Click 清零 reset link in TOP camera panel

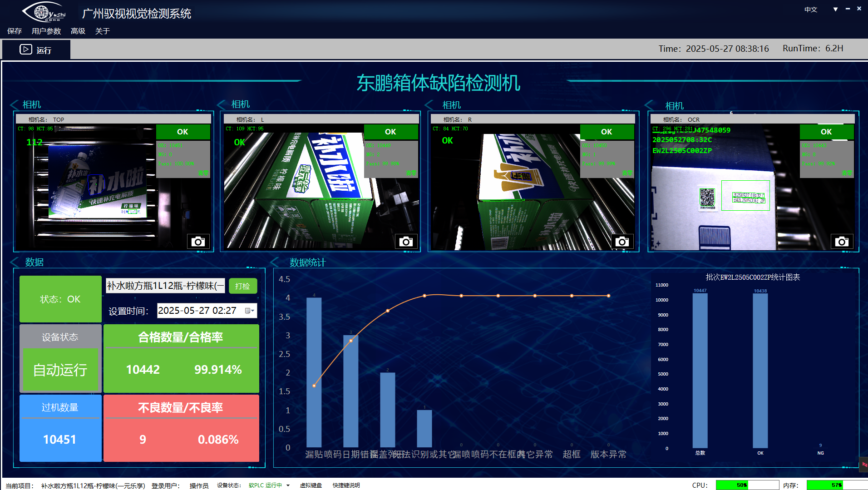202,173
